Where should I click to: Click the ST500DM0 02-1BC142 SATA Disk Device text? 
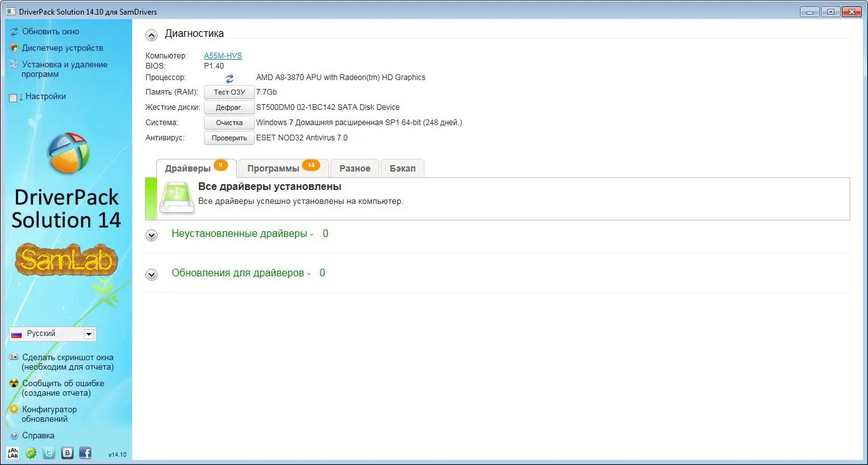[328, 107]
